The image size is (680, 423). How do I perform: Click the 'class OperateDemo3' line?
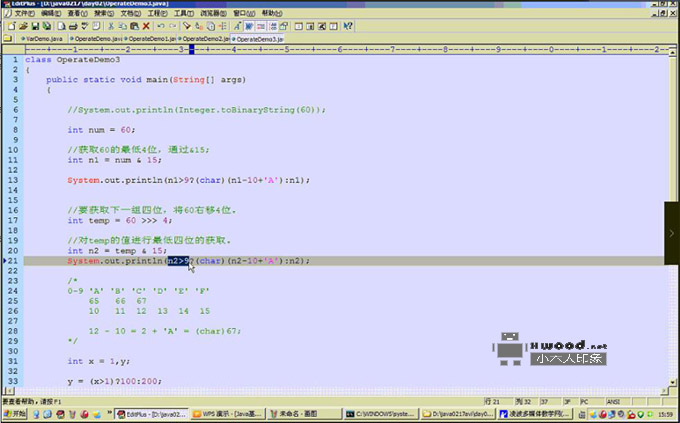72,59
